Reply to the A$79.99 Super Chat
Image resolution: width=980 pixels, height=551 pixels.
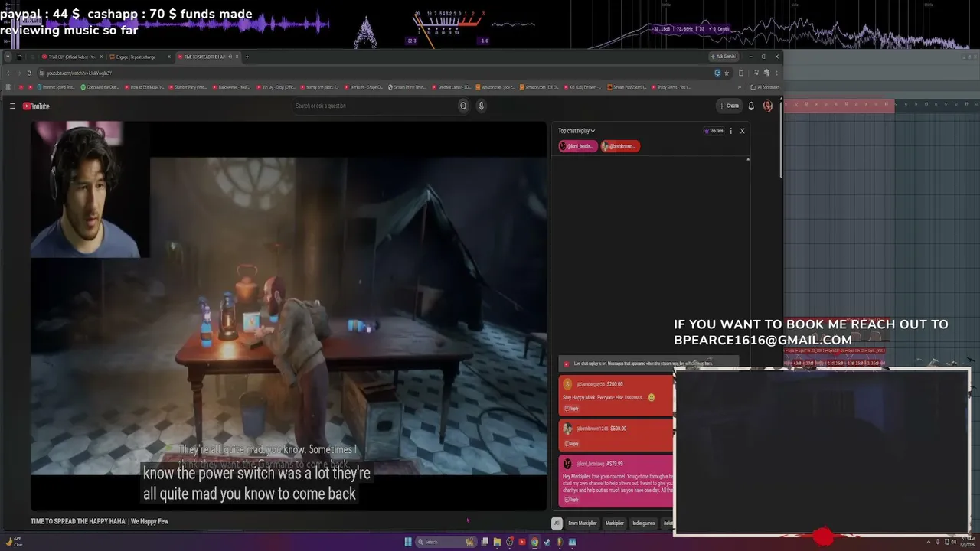571,500
